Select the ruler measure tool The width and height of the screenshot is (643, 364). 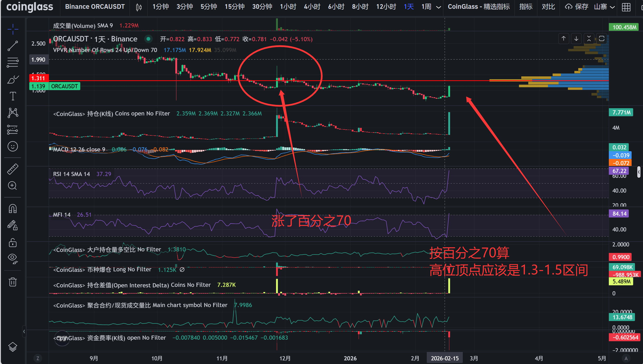12,169
